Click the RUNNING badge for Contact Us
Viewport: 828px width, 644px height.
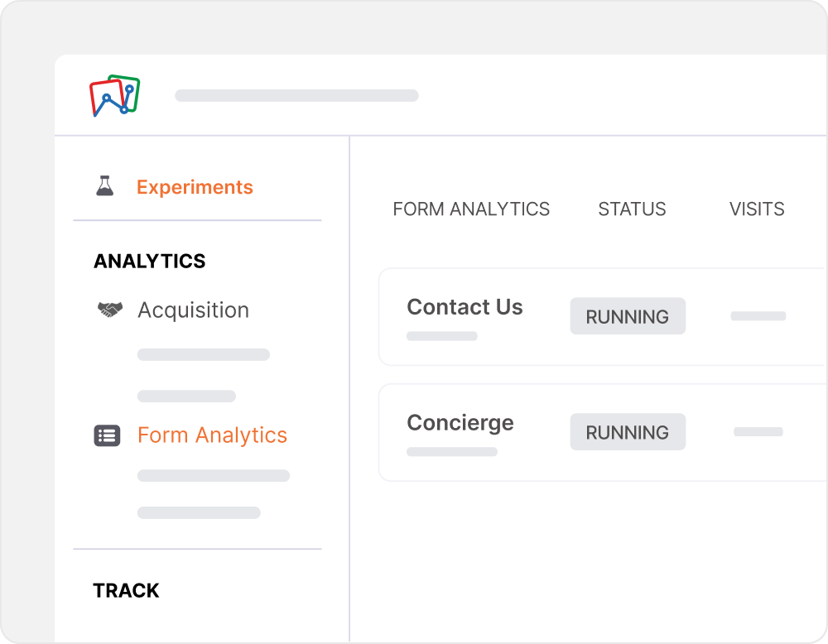click(x=628, y=316)
